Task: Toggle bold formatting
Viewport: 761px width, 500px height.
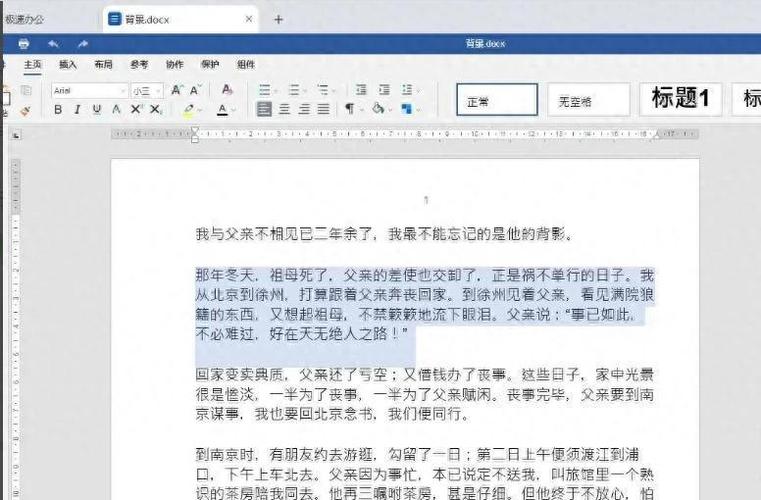Action: coord(58,110)
